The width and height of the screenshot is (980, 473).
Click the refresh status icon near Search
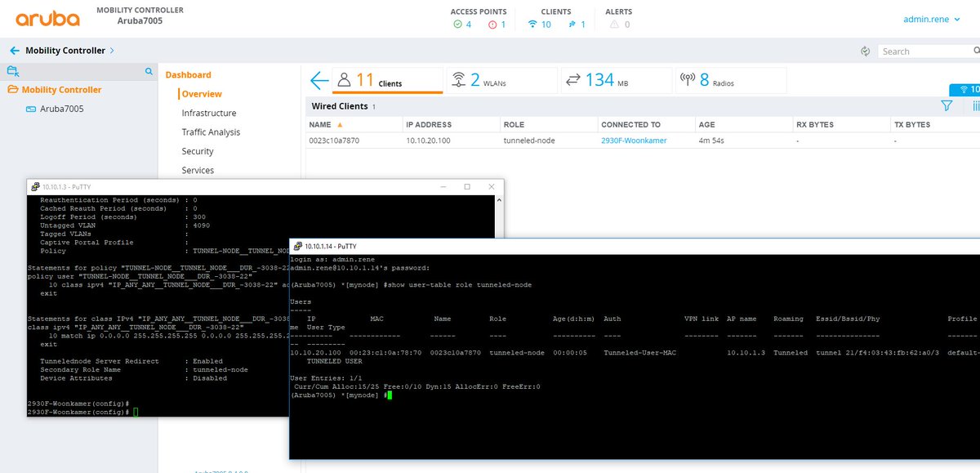[x=865, y=51]
